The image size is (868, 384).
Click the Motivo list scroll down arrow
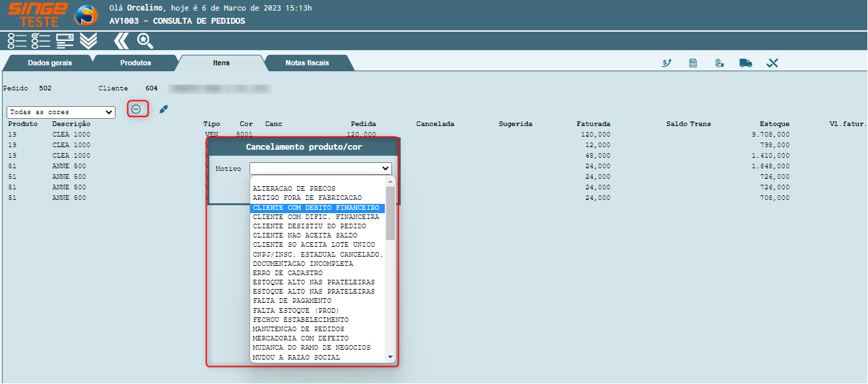[x=390, y=357]
